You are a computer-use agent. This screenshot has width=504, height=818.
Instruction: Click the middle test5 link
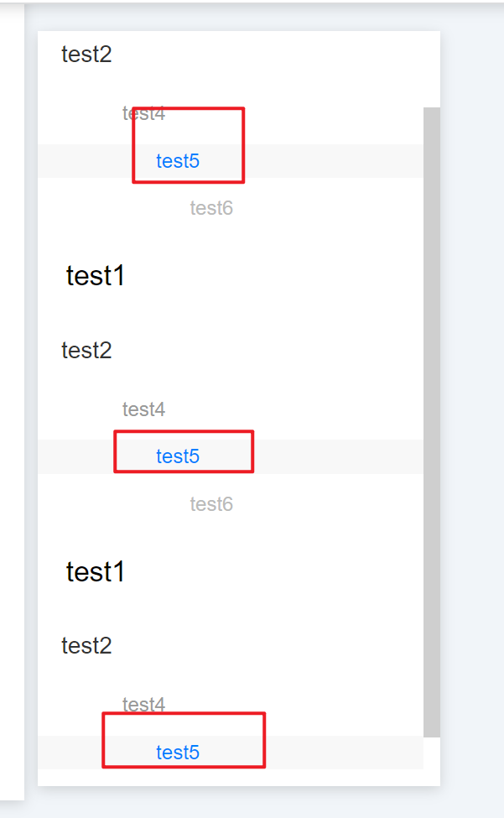[178, 456]
